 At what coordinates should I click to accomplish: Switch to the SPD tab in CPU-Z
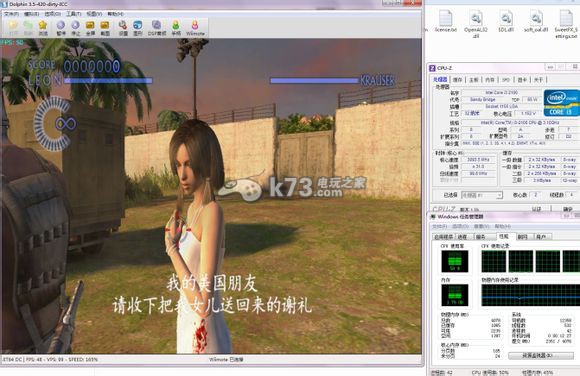click(506, 80)
